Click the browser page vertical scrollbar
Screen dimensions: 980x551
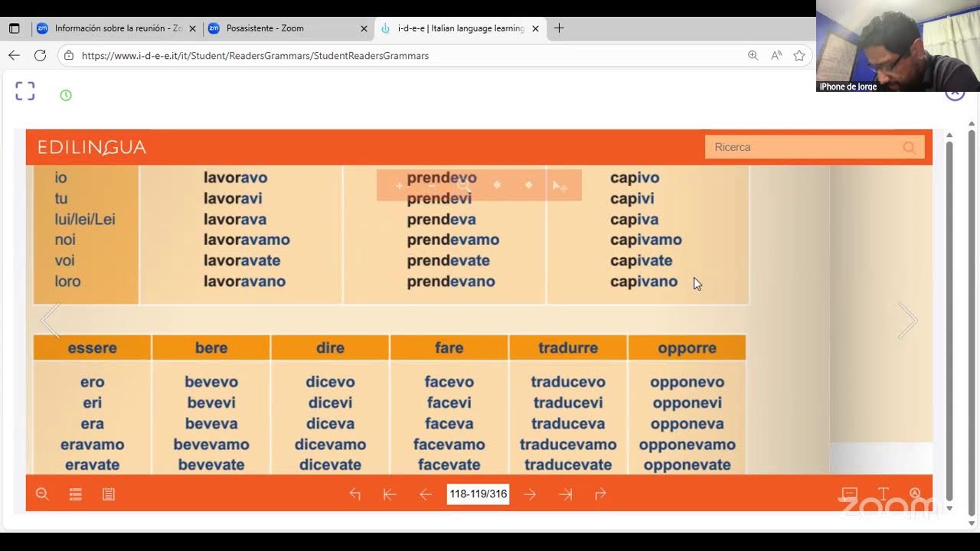tap(972, 324)
